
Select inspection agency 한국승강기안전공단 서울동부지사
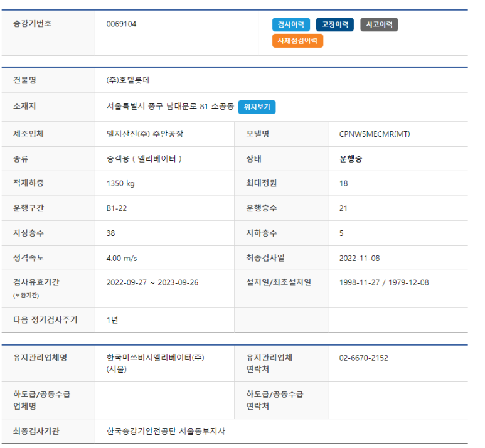166,431
